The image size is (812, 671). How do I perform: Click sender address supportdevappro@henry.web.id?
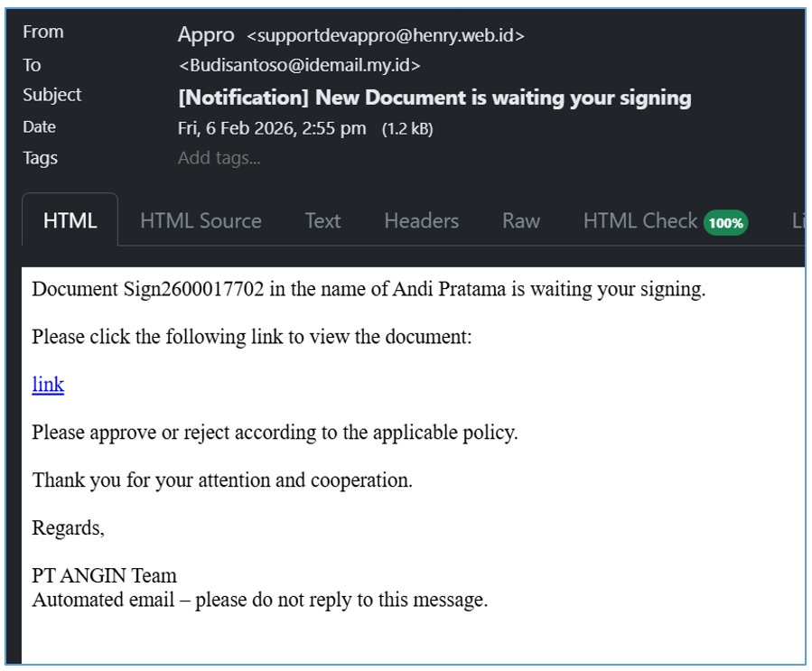[386, 36]
